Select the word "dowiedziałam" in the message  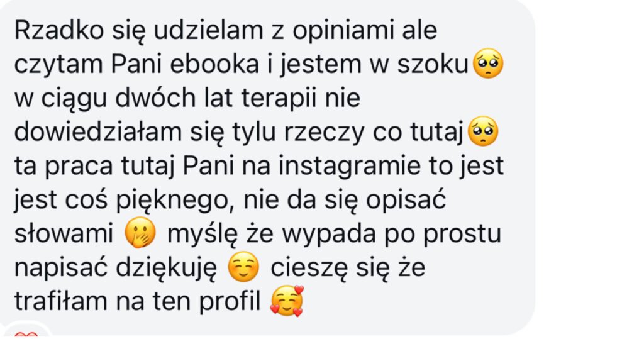point(98,132)
